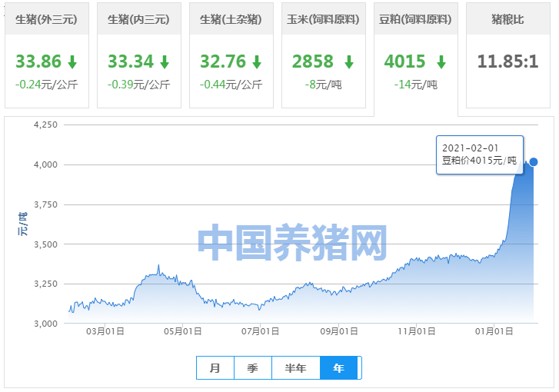Show the 玉米(饲料原料) chart tab
This screenshot has width=559, height=392.
[x=323, y=19]
